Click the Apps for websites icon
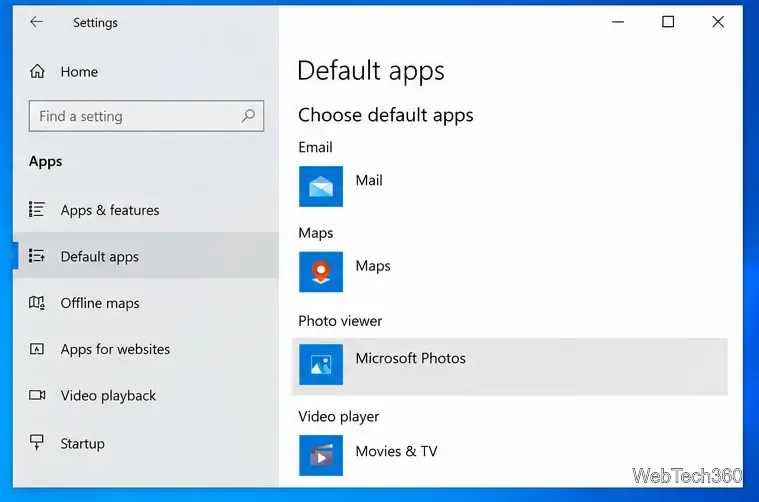Image resolution: width=759 pixels, height=502 pixels. click(37, 349)
